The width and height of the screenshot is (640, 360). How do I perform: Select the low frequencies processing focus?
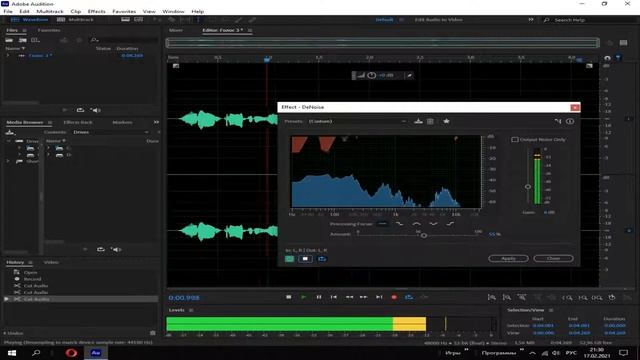(x=399, y=224)
